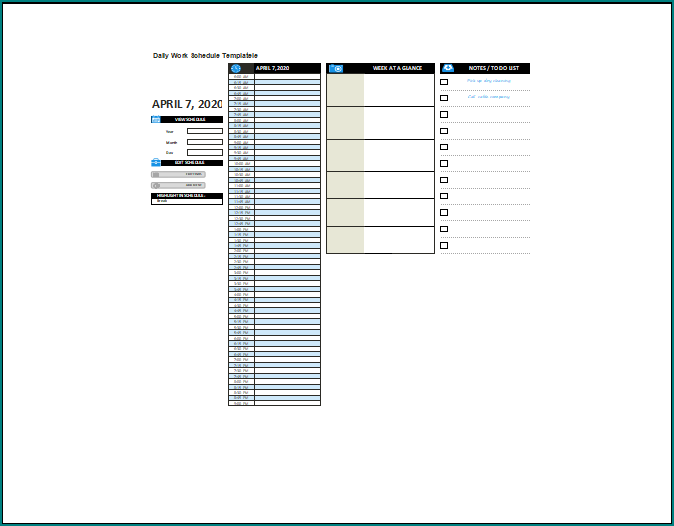This screenshot has height=526, width=674.
Task: Tick the third checkbox in the to-do list
Action: coord(444,114)
